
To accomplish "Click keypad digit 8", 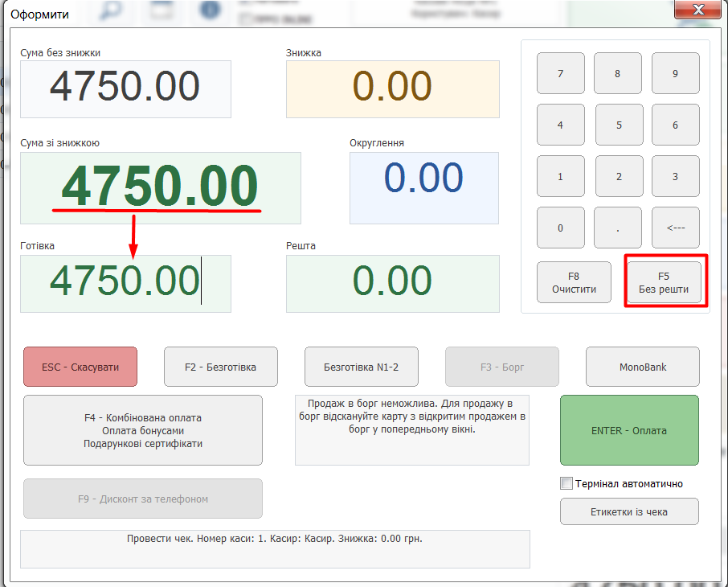I will pyautogui.click(x=617, y=73).
